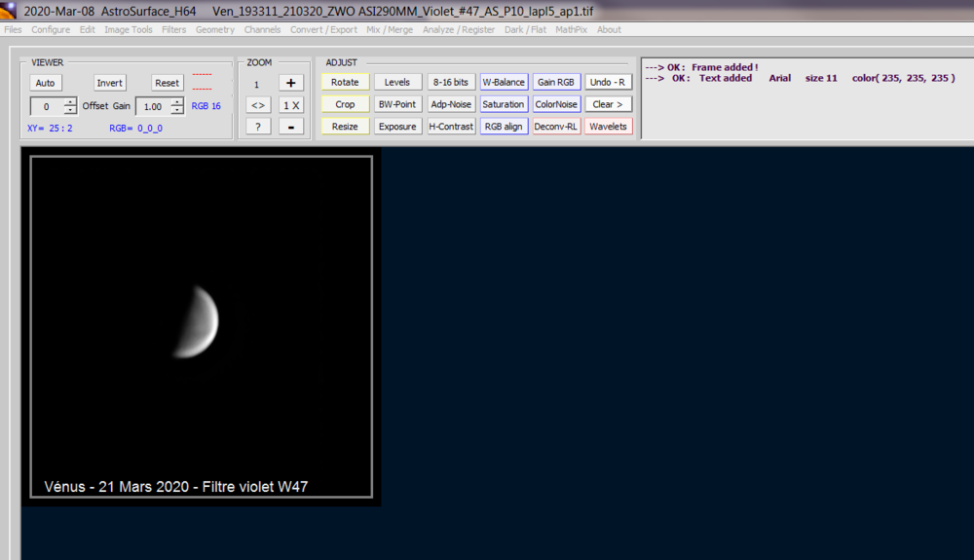Open the Geometry menu
Image resolution: width=974 pixels, height=560 pixels.
click(215, 29)
